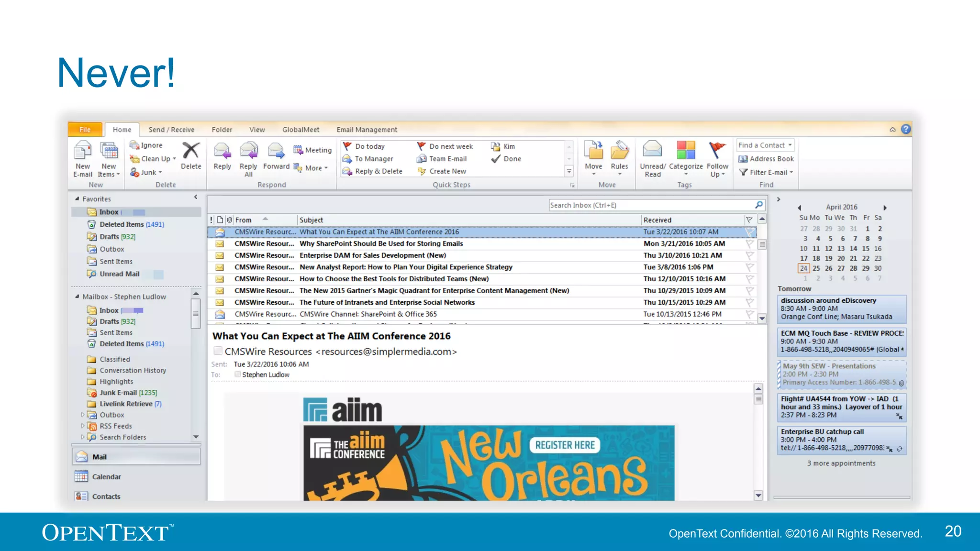This screenshot has width=980, height=551.
Task: Click the Delete X icon
Action: tap(191, 151)
